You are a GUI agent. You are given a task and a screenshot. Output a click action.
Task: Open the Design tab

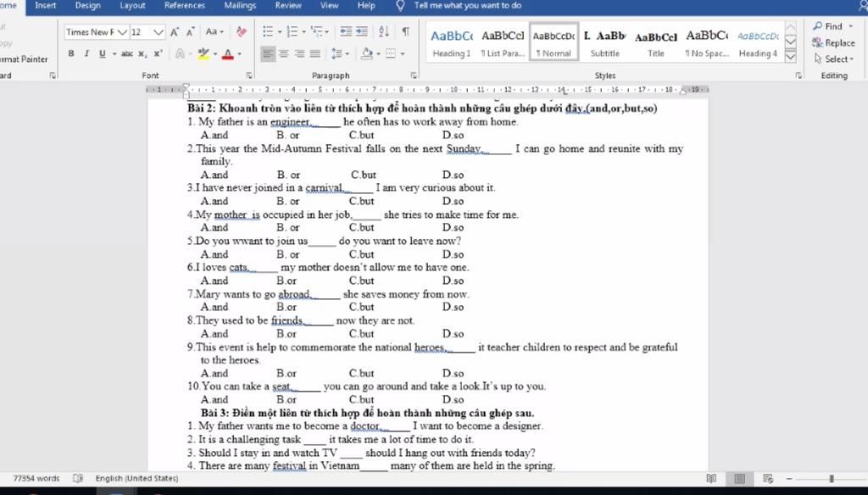click(x=87, y=6)
